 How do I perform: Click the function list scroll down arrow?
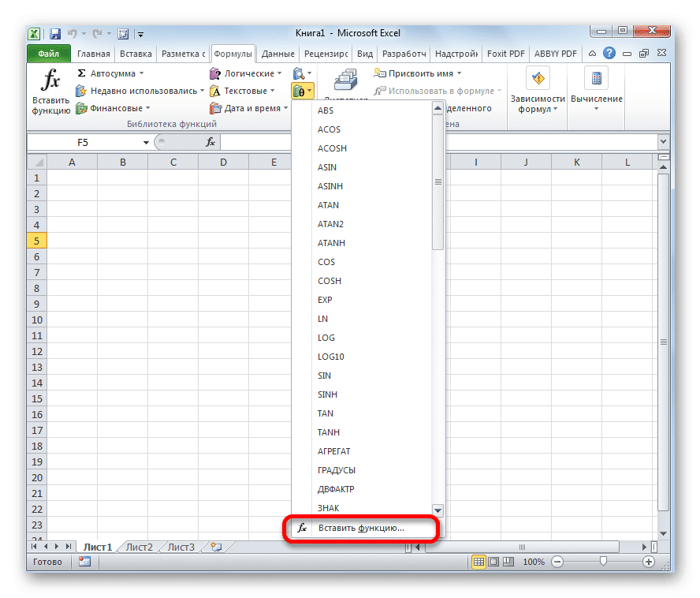pyautogui.click(x=438, y=510)
